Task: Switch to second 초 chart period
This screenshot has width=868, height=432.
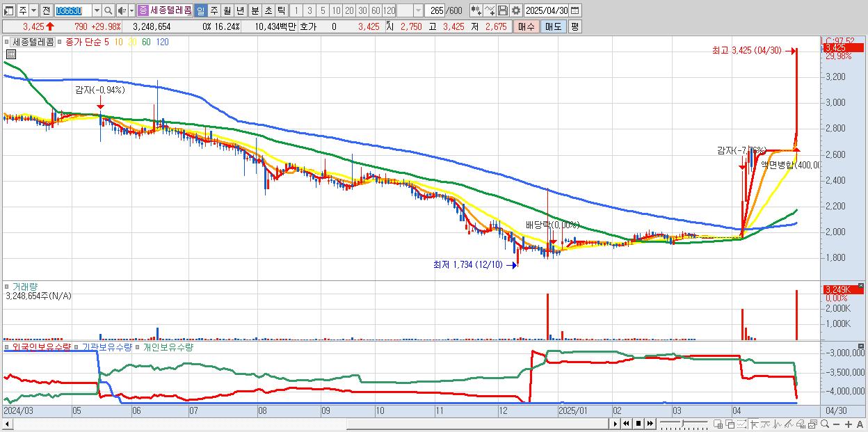Action: click(268, 10)
